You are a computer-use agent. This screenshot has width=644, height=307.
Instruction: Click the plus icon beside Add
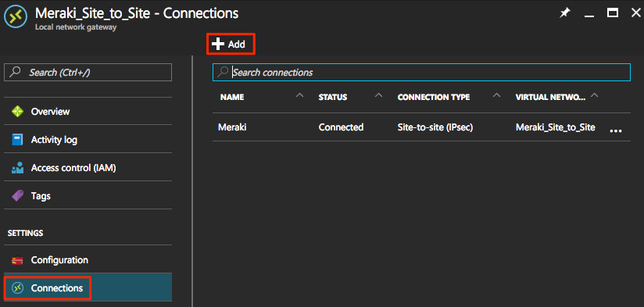click(x=218, y=44)
